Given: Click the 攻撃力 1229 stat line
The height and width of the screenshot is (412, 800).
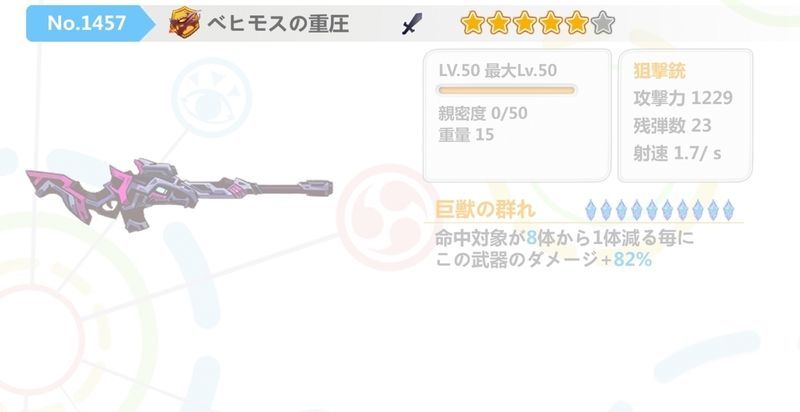Looking at the screenshot, I should coord(683,98).
